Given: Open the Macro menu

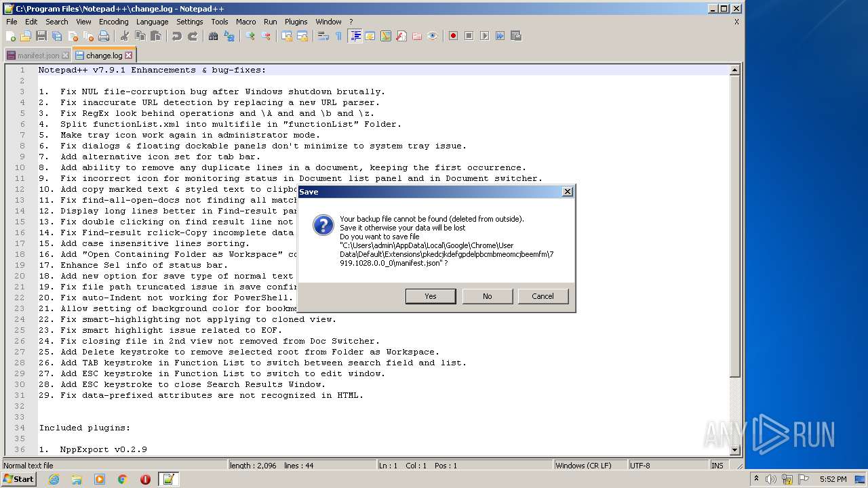Looking at the screenshot, I should click(246, 22).
